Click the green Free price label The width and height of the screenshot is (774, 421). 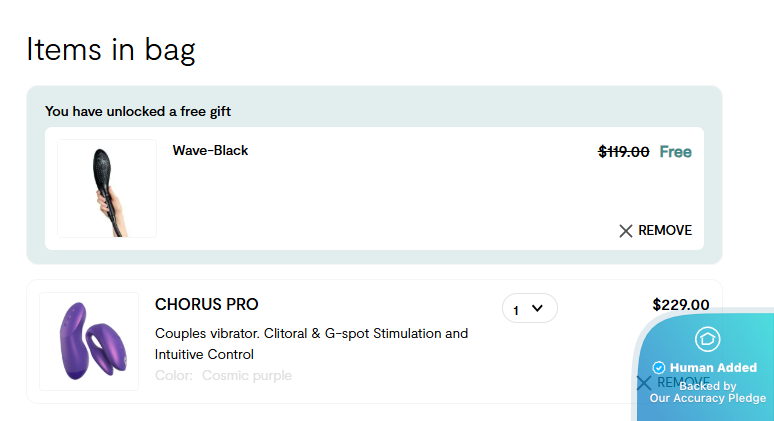pos(676,152)
